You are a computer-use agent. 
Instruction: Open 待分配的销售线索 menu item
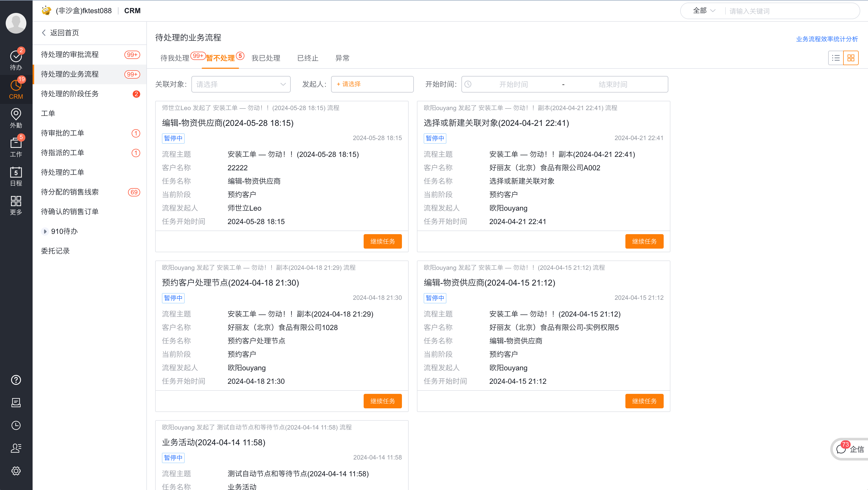(90, 192)
